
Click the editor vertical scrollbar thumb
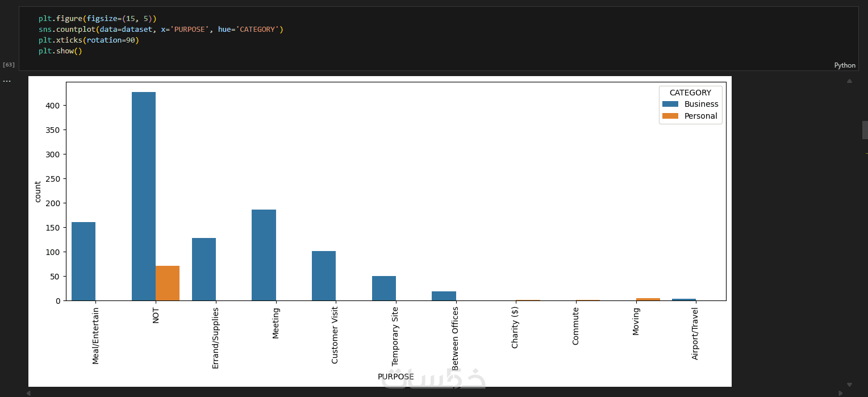(x=865, y=129)
